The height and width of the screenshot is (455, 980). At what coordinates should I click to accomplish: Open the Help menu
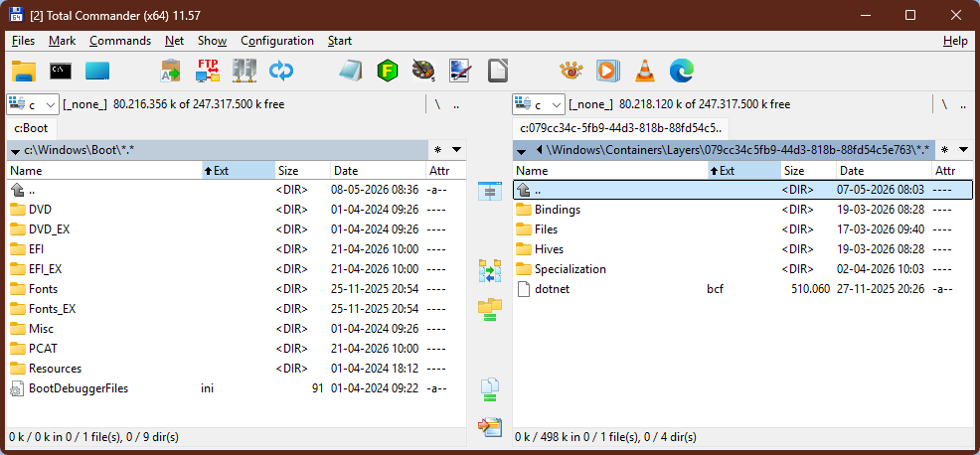[x=955, y=41]
